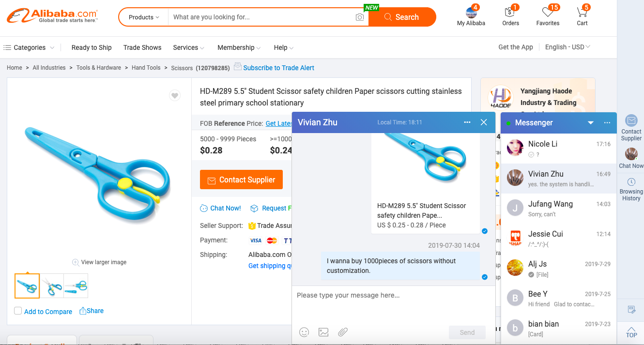
Task: Open the shopping Cart icon
Action: pos(582,12)
